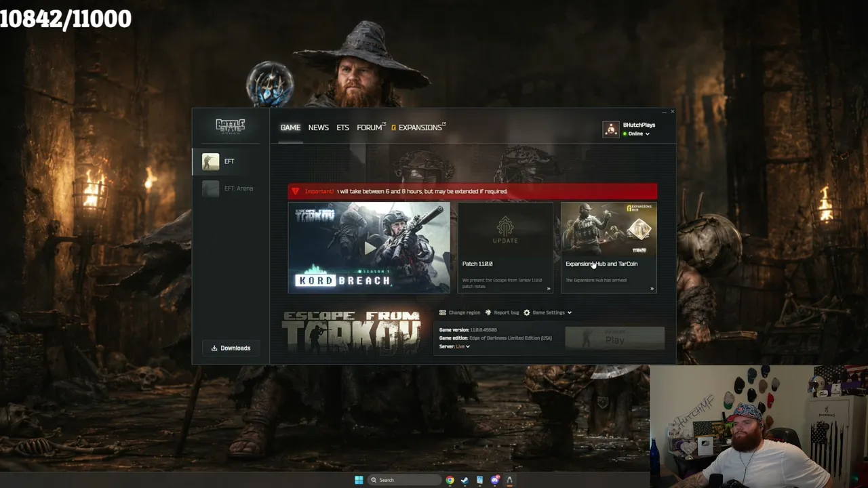Open Google Chrome from the taskbar
868x488 pixels.
pyautogui.click(x=450, y=480)
